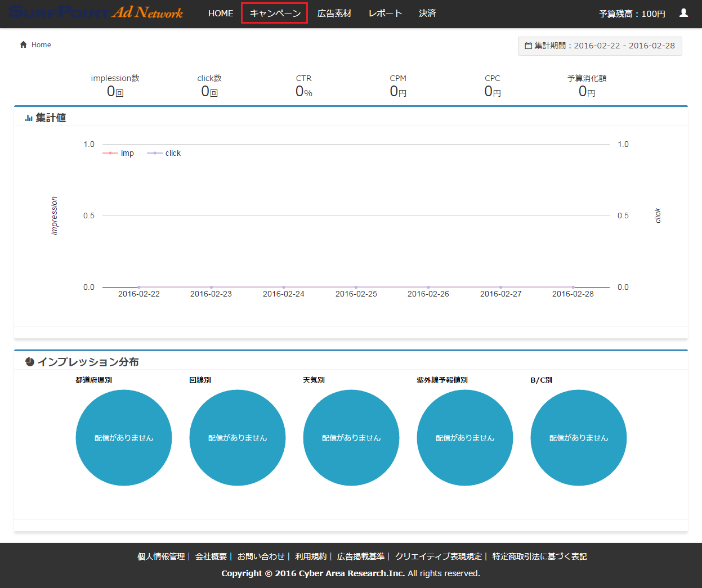Click the bar chart icon beside 集計値
The height and width of the screenshot is (588, 702).
[29, 118]
